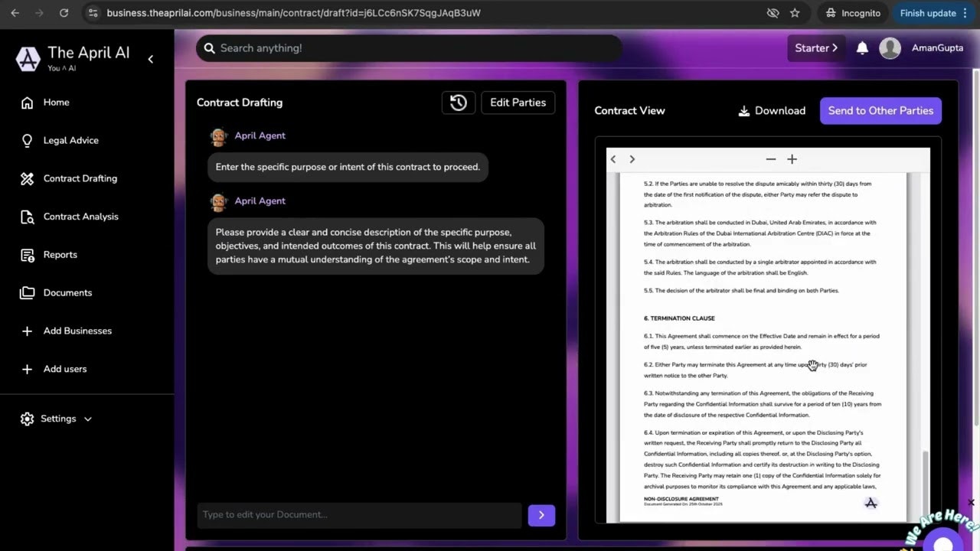This screenshot has height=551, width=980.
Task: Click the search magnifier icon
Action: pos(210,48)
